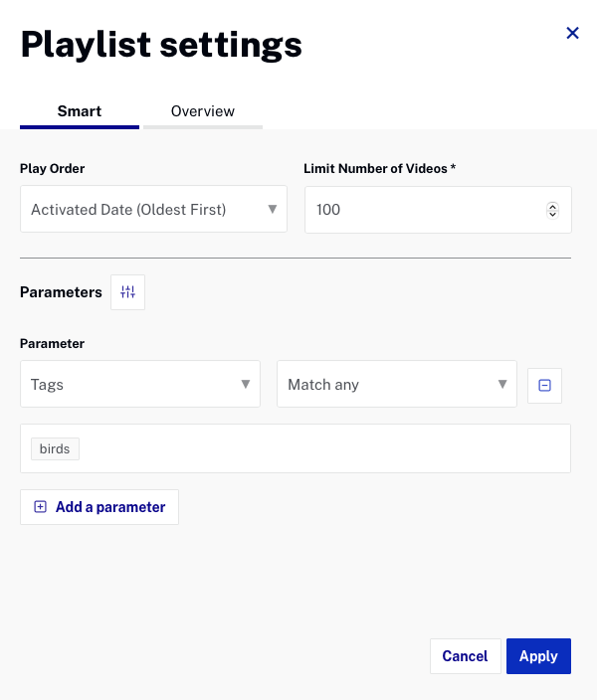Screen dimensions: 597x700
Task: Click the video limit stepper arrows
Action: [x=553, y=210]
